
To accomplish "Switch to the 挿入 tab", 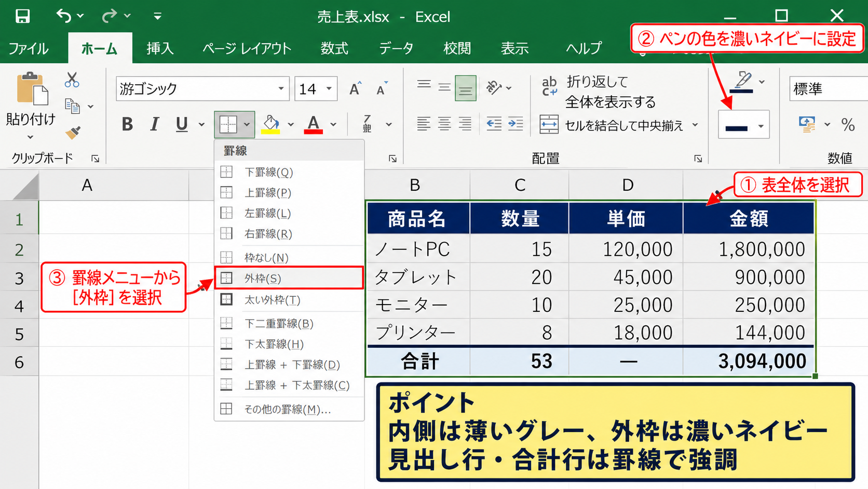I will pos(160,48).
